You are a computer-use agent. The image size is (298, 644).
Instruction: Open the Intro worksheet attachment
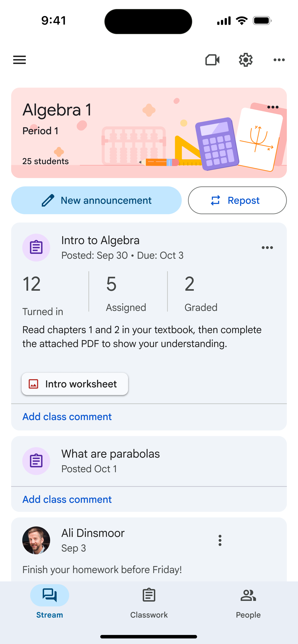pos(75,384)
